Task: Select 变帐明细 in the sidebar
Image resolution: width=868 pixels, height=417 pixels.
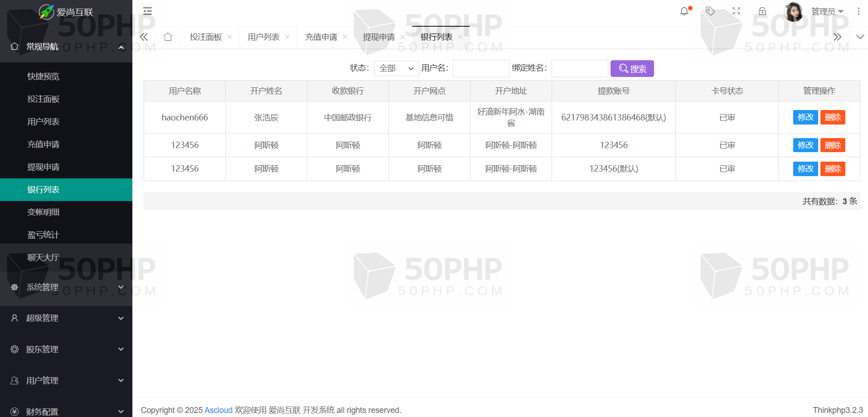Action: click(44, 212)
